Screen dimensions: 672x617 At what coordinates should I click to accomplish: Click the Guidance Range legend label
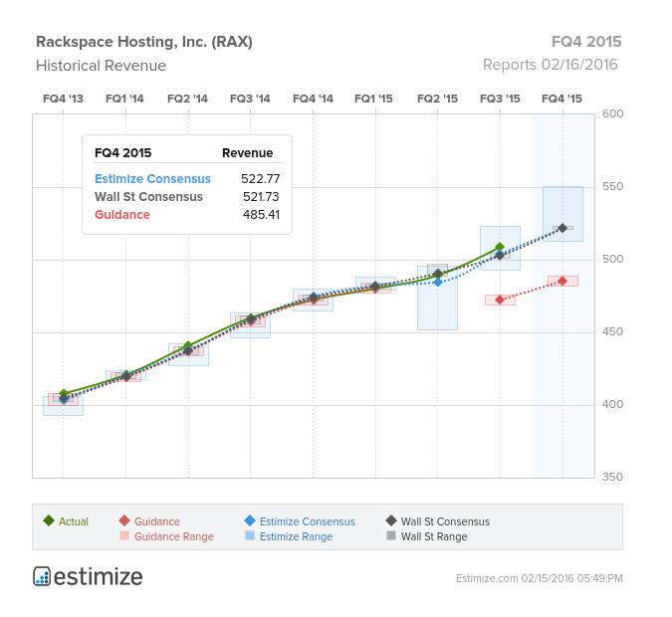tap(173, 536)
